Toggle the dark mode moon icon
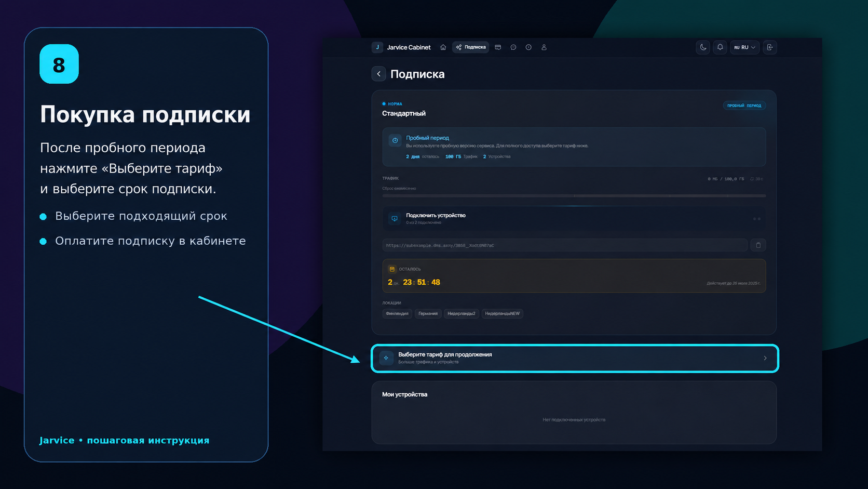 (x=703, y=47)
